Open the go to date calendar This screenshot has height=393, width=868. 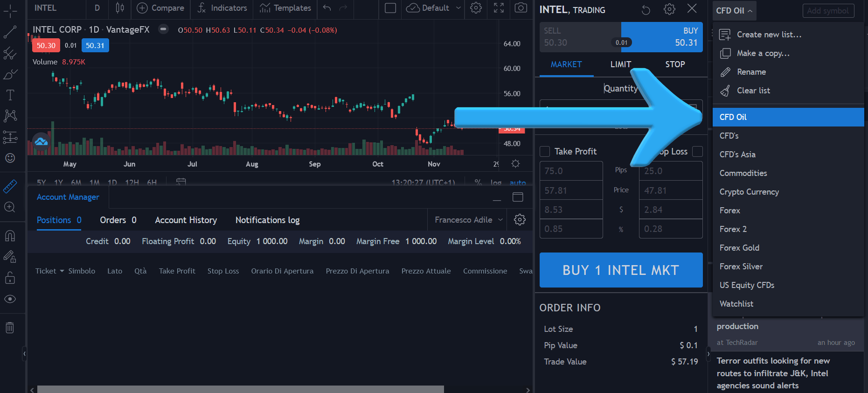point(181,182)
